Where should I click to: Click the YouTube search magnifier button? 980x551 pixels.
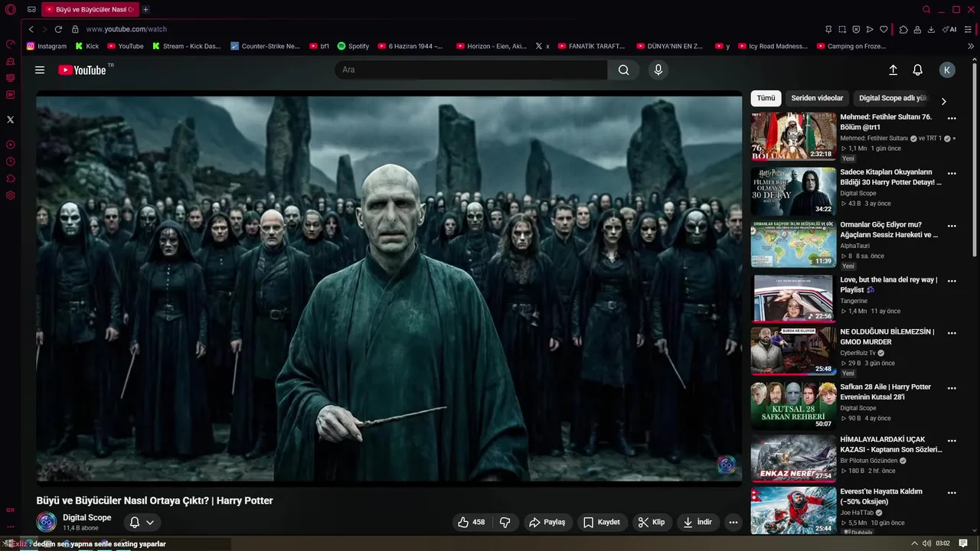tap(624, 70)
